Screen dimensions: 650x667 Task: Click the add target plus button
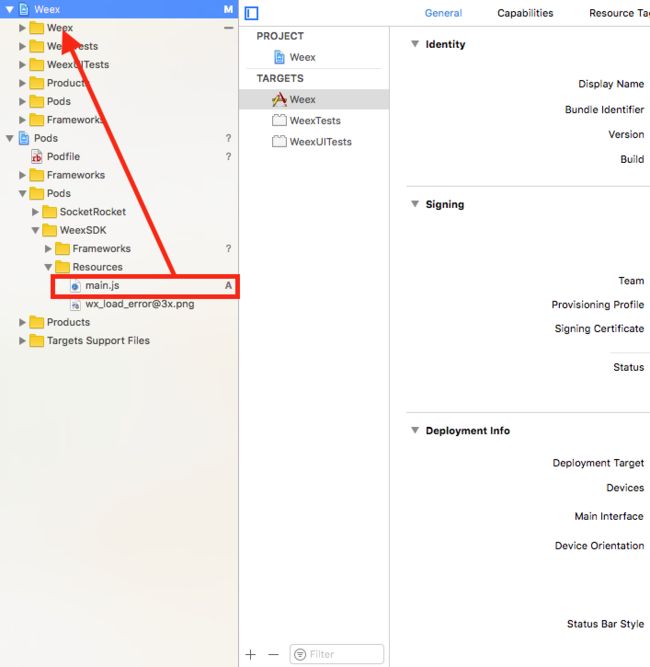click(x=251, y=654)
